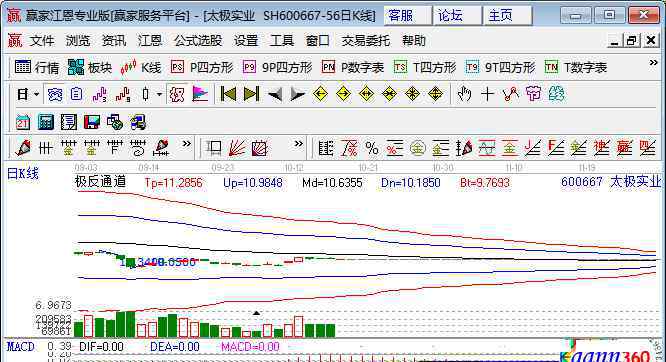The width and height of the screenshot is (666, 362).
Task: Open the candlestick style dropdown arrow
Action: 159,94
